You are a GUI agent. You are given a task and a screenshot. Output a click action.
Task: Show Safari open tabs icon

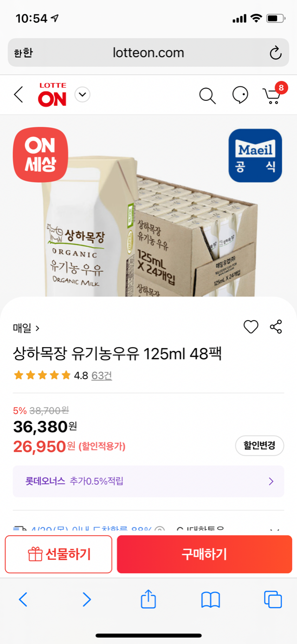[x=272, y=599]
